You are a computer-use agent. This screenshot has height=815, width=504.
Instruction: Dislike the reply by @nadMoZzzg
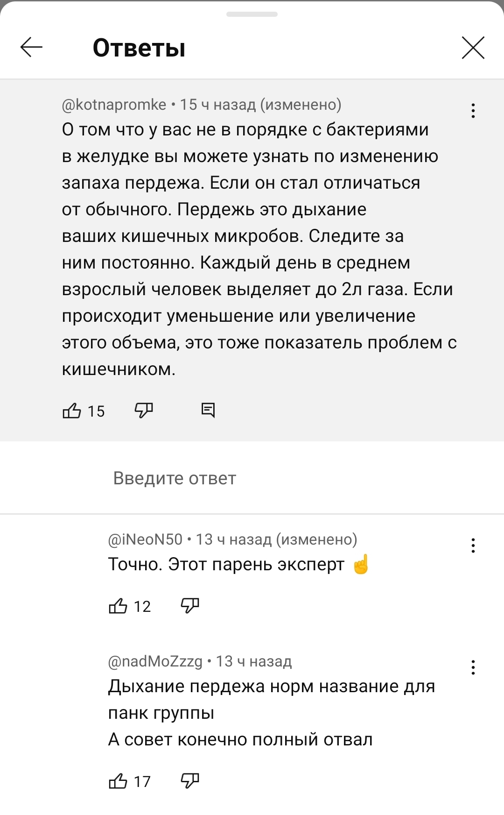pyautogui.click(x=189, y=780)
